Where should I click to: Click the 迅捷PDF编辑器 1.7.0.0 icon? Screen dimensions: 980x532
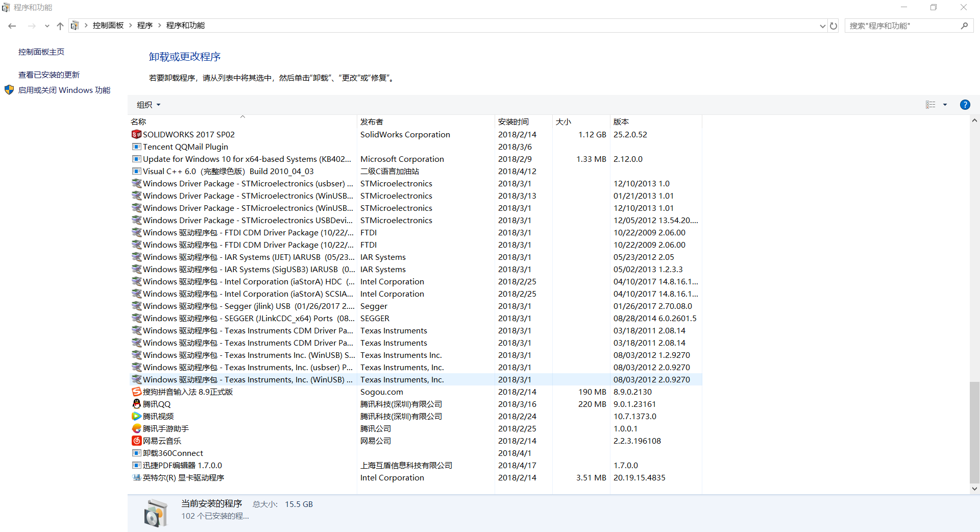pyautogui.click(x=136, y=465)
